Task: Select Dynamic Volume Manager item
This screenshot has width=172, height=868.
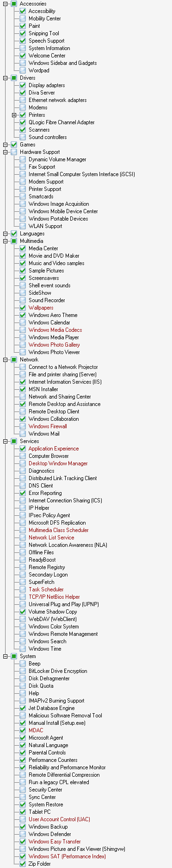Action: click(57, 159)
